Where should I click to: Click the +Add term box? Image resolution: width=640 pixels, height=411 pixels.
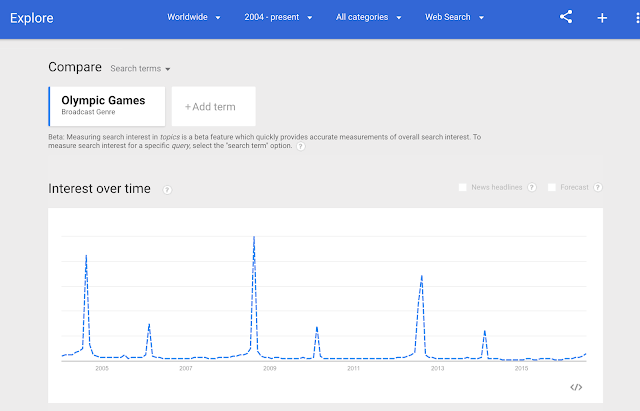[213, 107]
